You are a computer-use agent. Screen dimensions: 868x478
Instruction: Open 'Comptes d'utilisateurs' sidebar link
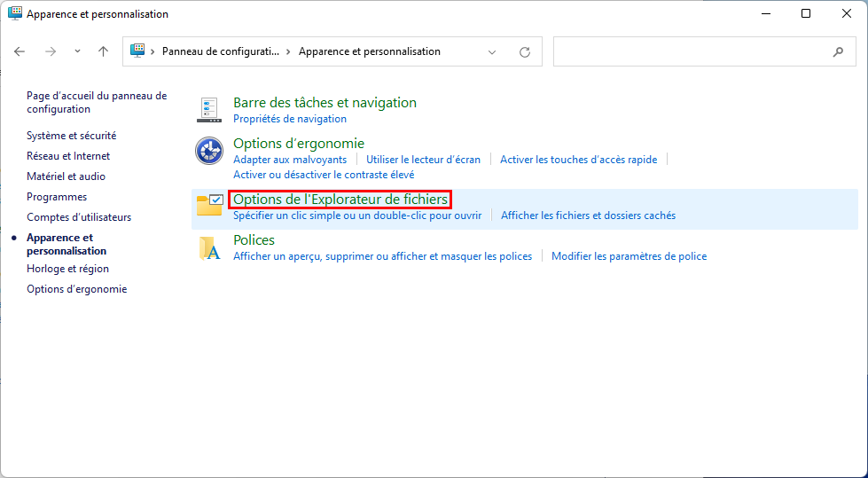click(x=79, y=217)
